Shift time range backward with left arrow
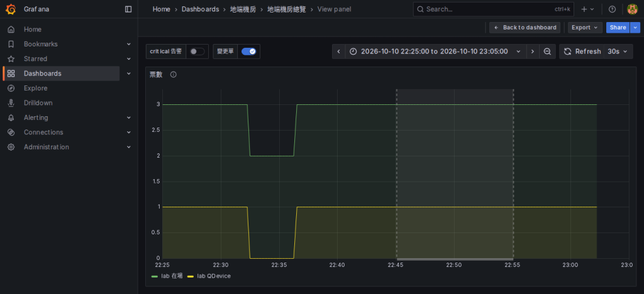Screen dimensions: 644x294 pos(338,52)
